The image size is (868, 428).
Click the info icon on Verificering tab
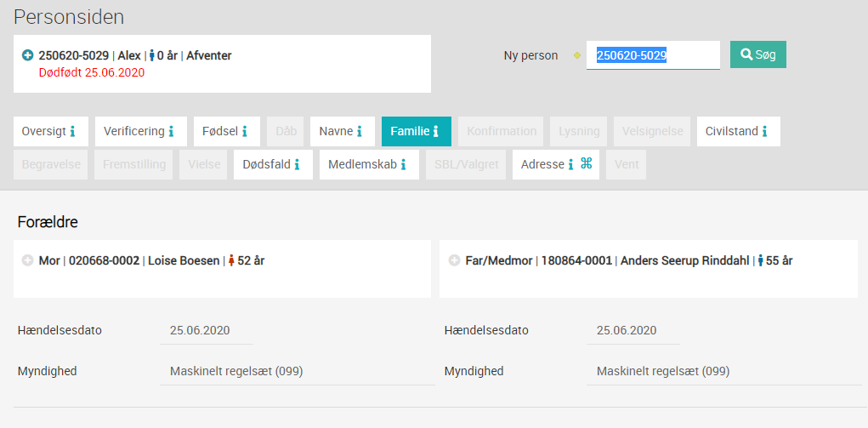171,131
